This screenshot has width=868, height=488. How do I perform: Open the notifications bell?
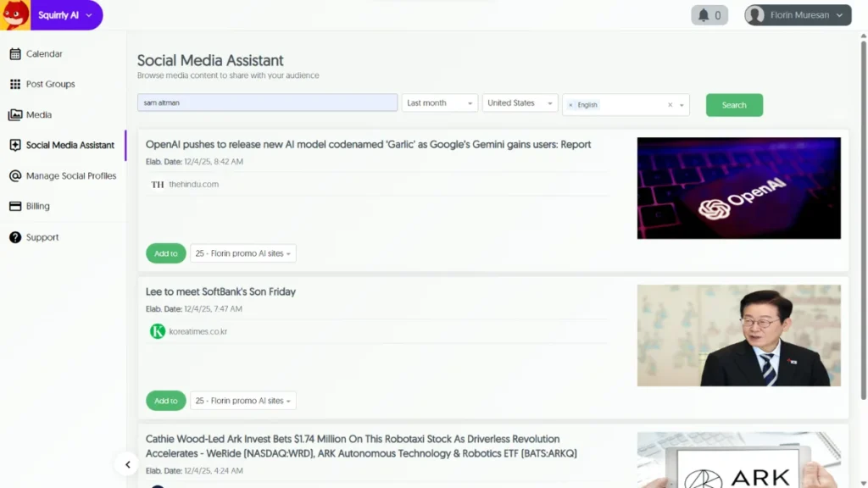tap(709, 15)
